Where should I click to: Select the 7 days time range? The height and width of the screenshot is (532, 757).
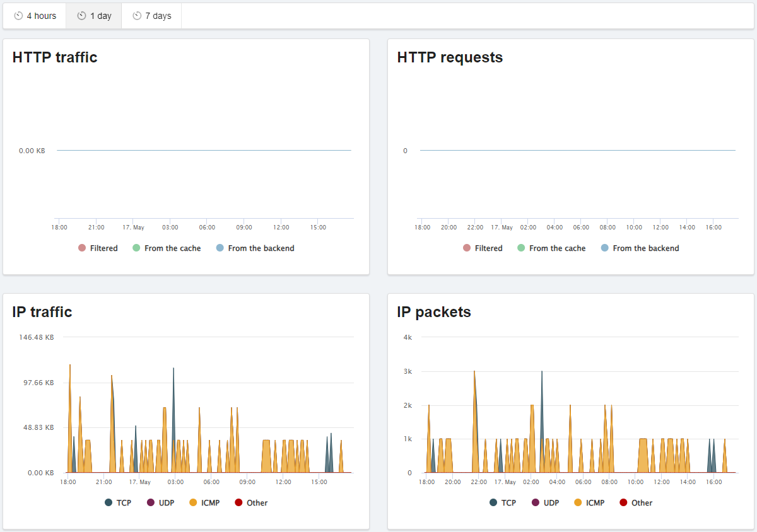[151, 16]
